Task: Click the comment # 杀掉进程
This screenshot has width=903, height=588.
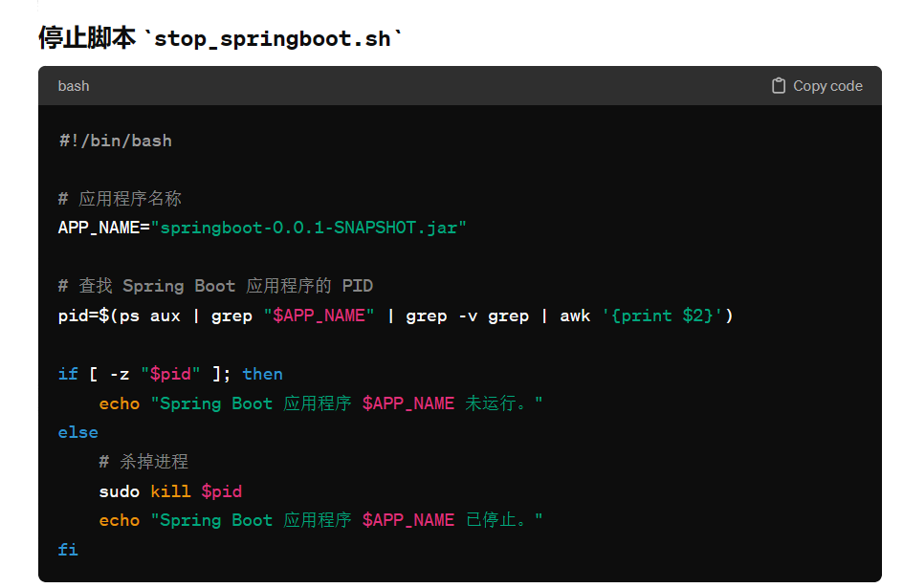Action: point(143,462)
